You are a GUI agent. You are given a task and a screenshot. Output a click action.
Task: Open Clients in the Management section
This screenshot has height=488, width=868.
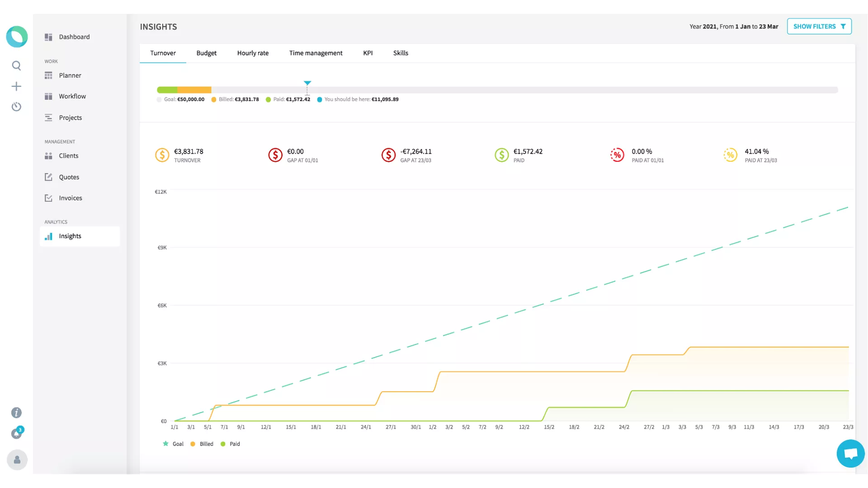[x=69, y=155]
